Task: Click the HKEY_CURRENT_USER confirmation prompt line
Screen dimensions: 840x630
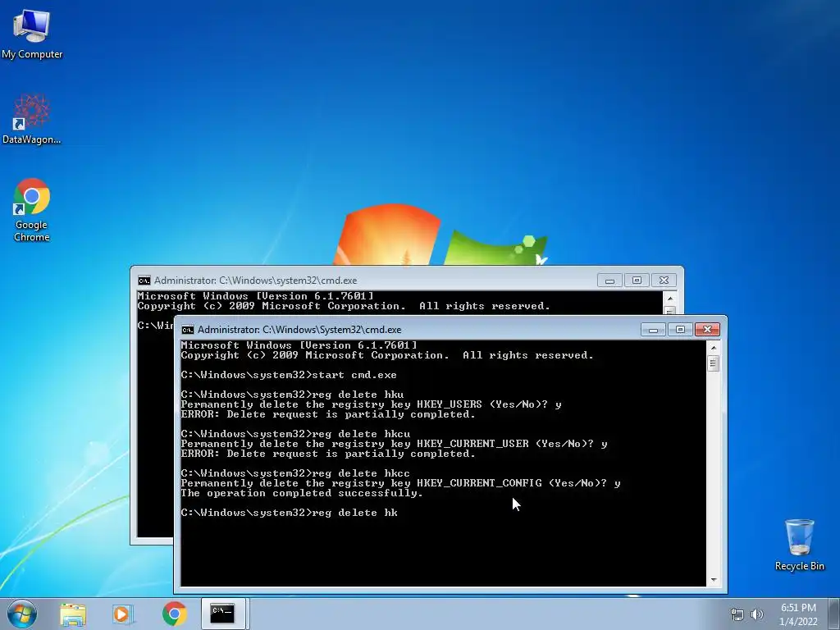Action: 395,444
